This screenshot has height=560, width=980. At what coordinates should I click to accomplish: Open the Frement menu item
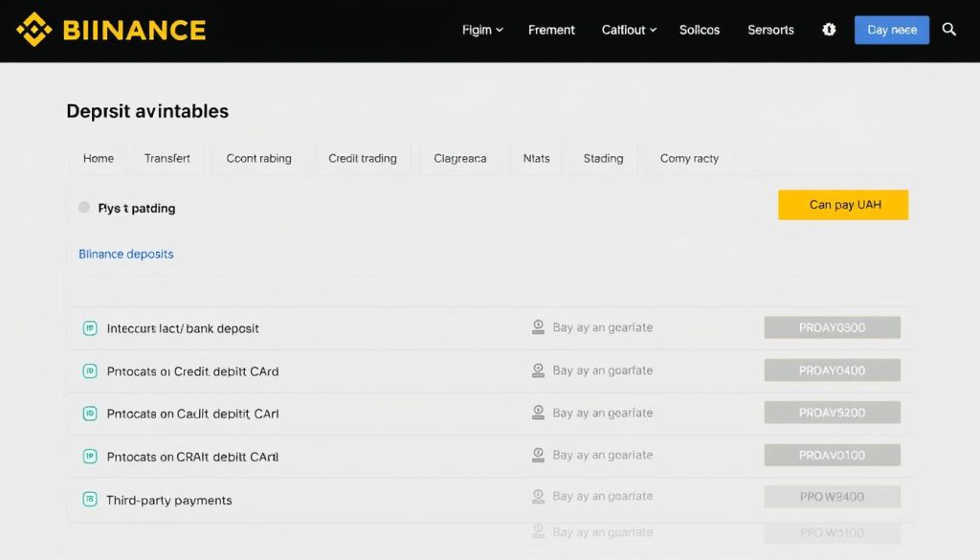pyautogui.click(x=551, y=30)
